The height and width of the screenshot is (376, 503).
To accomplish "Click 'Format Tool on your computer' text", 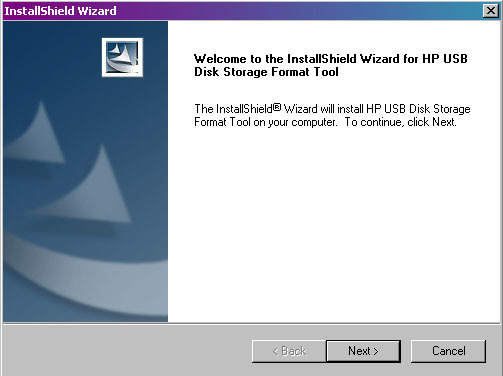I will click(x=265, y=122).
